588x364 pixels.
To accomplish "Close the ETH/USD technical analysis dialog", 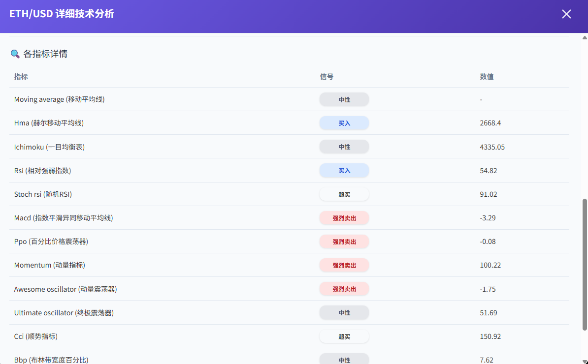I will coord(566,14).
